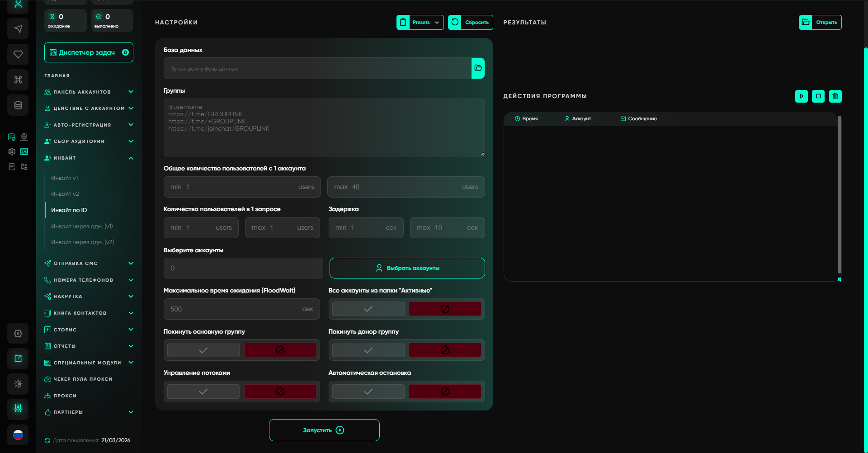Open the Прокси menu item
Image resolution: width=868 pixels, height=453 pixels.
tap(65, 396)
